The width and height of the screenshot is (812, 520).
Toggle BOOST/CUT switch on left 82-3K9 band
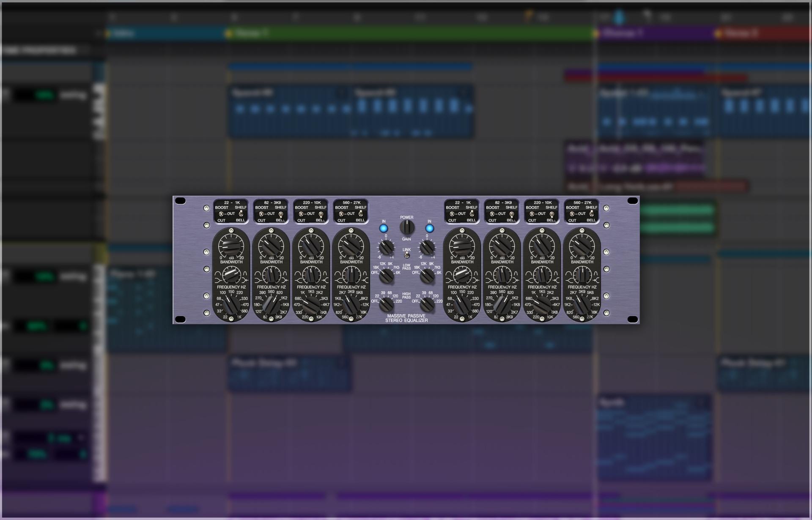point(261,214)
